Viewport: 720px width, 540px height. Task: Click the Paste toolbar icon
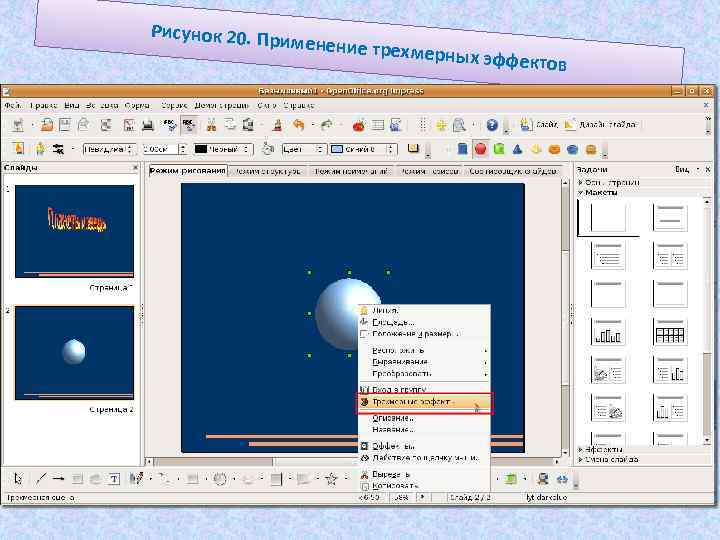[248, 125]
